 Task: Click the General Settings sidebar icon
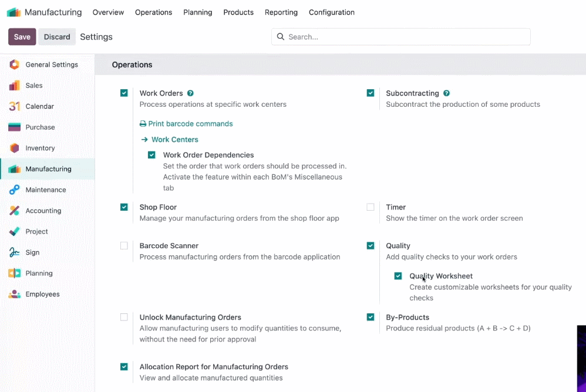(x=14, y=65)
